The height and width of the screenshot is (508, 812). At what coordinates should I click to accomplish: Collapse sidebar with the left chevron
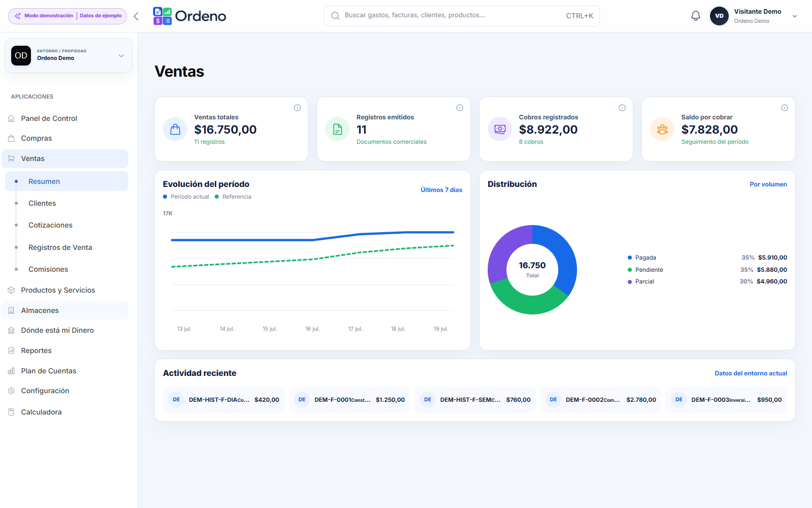click(136, 16)
